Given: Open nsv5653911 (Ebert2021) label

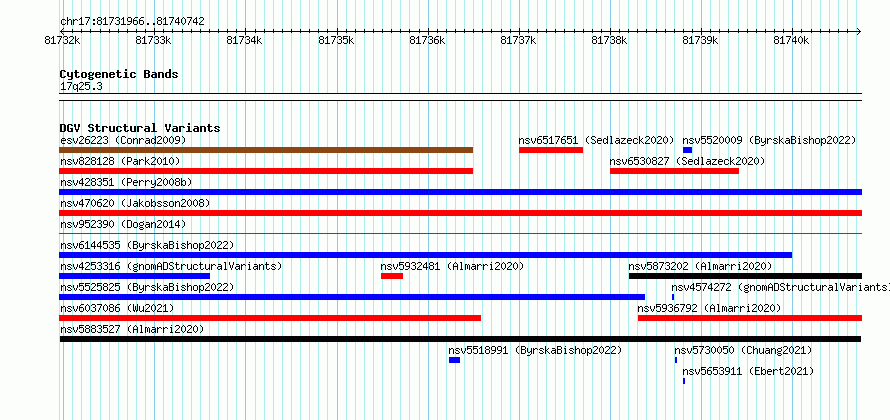Looking at the screenshot, I should coord(748,371).
